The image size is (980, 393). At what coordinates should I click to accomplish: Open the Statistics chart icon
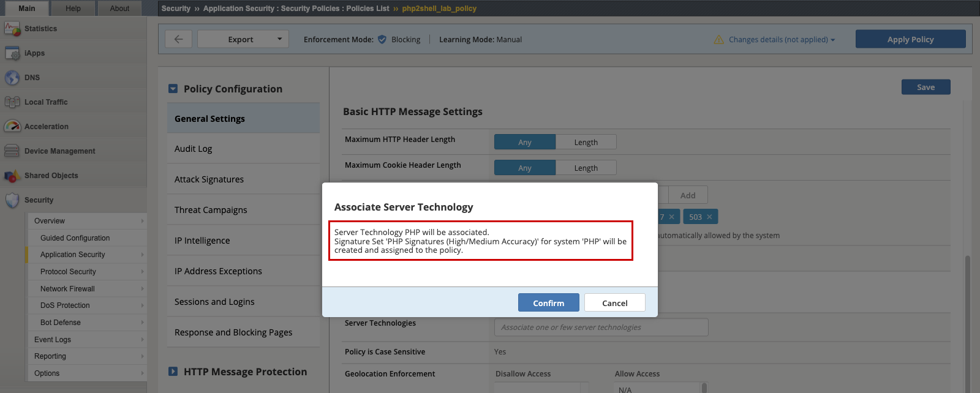(12, 29)
